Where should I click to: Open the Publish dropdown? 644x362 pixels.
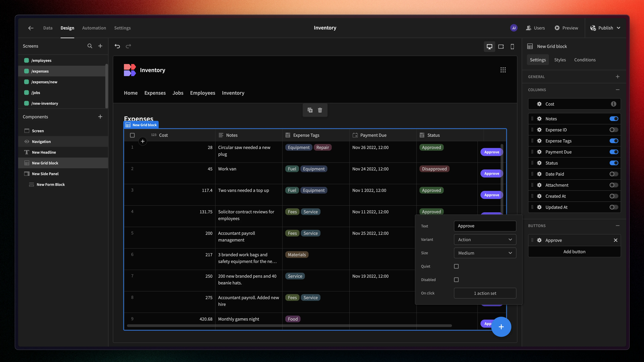click(605, 28)
